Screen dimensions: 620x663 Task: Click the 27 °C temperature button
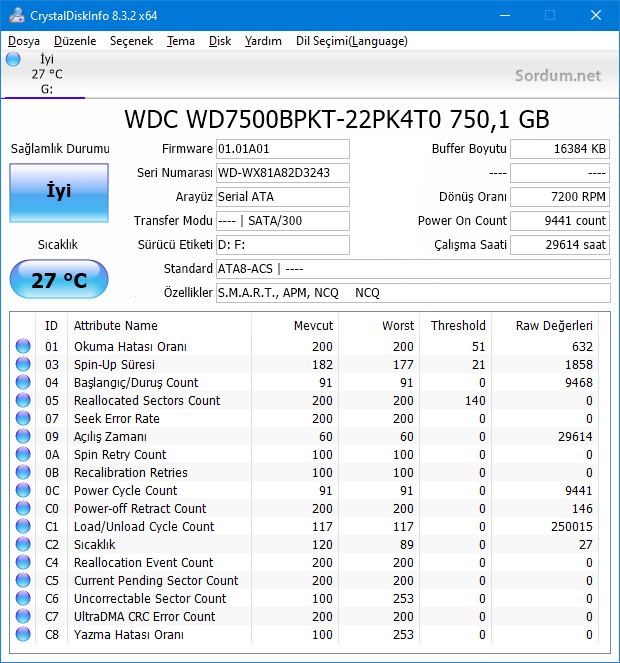[59, 279]
